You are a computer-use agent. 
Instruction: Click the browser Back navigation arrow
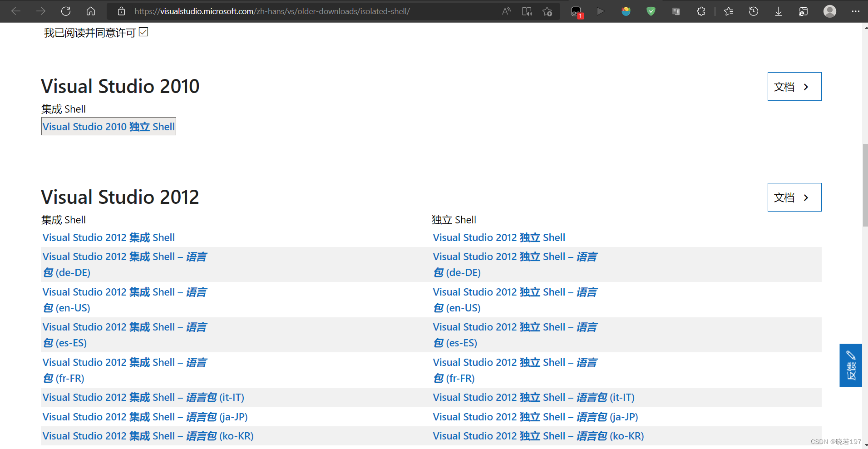15,11
